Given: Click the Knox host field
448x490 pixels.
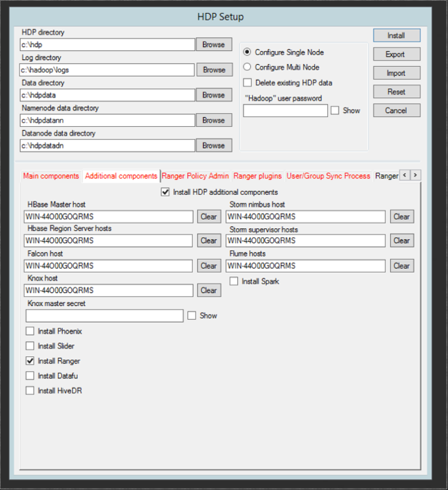Looking at the screenshot, I should (x=108, y=290).
